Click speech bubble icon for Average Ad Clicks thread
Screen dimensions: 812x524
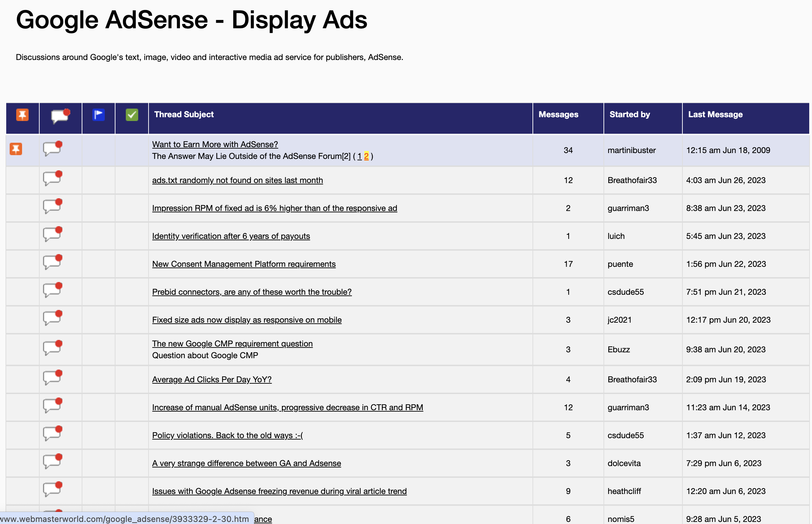click(x=53, y=377)
